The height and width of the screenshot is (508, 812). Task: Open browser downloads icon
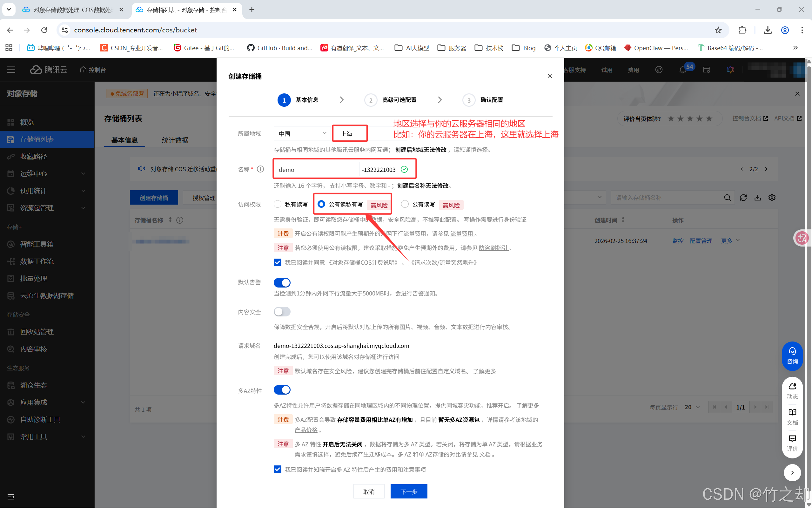[x=767, y=30]
